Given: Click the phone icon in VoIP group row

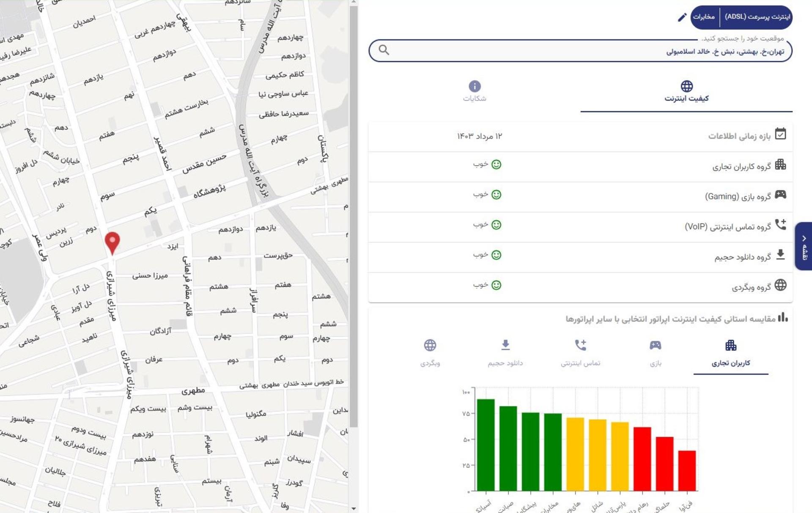Looking at the screenshot, I should click(780, 224).
